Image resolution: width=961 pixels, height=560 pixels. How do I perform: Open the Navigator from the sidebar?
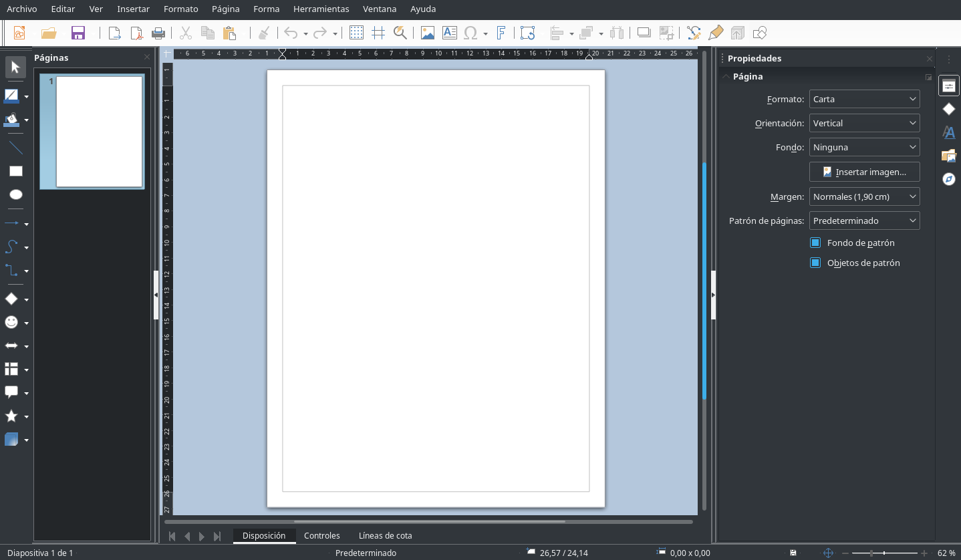(948, 179)
